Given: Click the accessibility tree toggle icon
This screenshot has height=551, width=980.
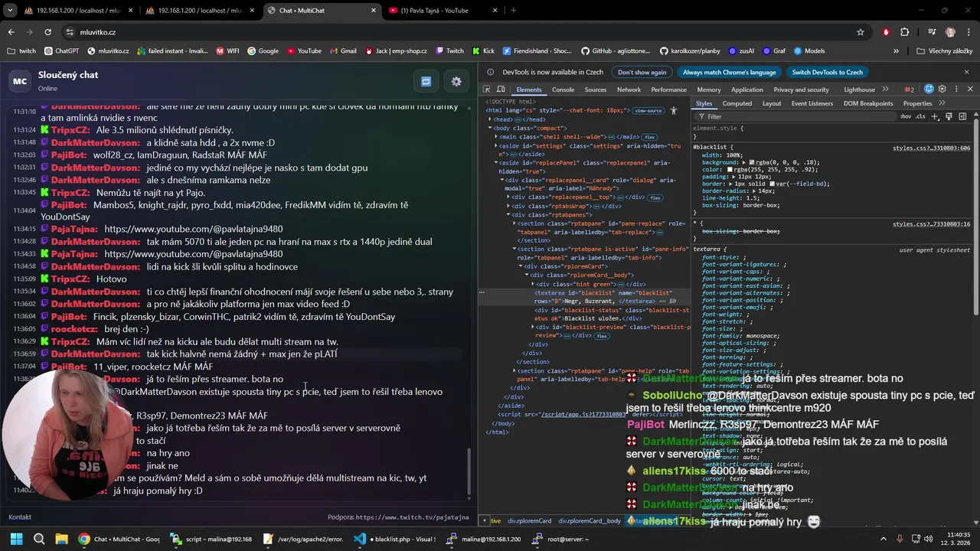Looking at the screenshot, I should [674, 110].
